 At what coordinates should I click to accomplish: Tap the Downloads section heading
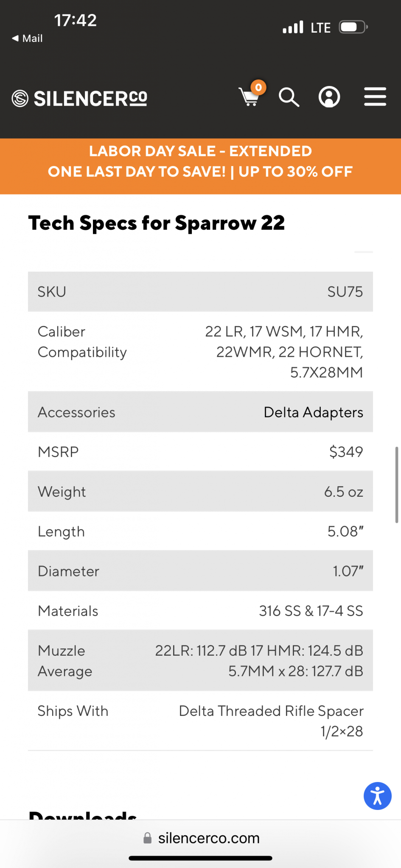click(83, 814)
